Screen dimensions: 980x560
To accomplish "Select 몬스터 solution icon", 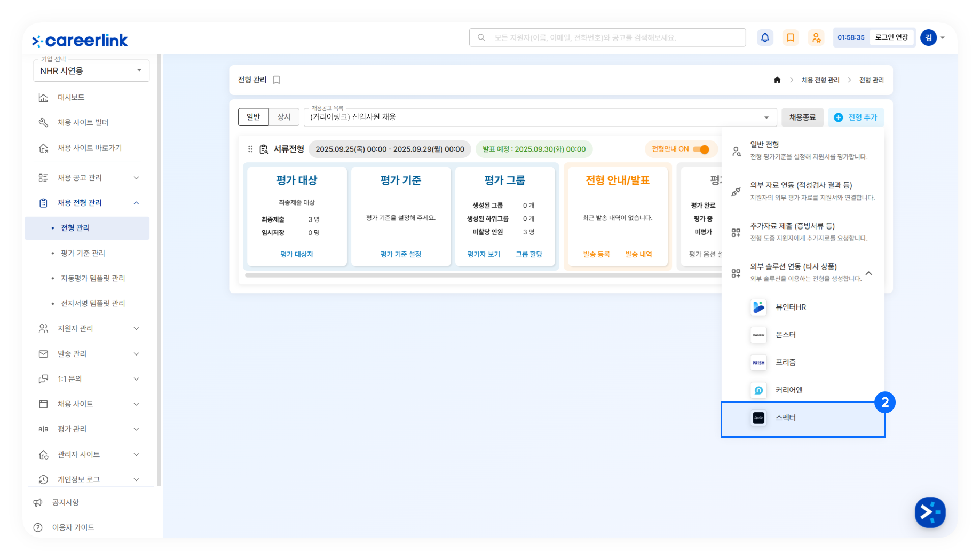I will 758,335.
